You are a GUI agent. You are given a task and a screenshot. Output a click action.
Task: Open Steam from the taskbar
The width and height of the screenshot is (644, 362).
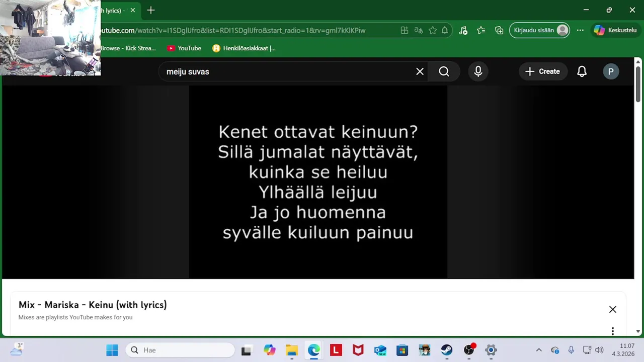[x=447, y=350]
